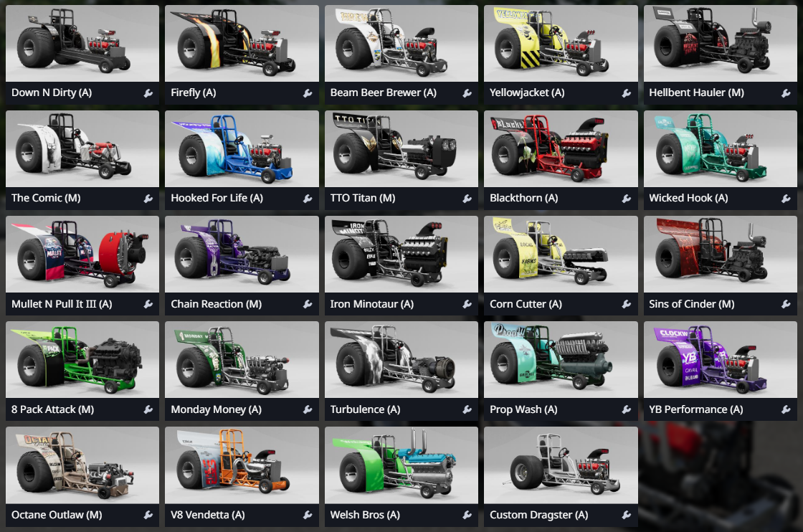Image resolution: width=803 pixels, height=532 pixels.
Task: Open wrench icon for Down N Dirty (A)
Action: pos(148,93)
